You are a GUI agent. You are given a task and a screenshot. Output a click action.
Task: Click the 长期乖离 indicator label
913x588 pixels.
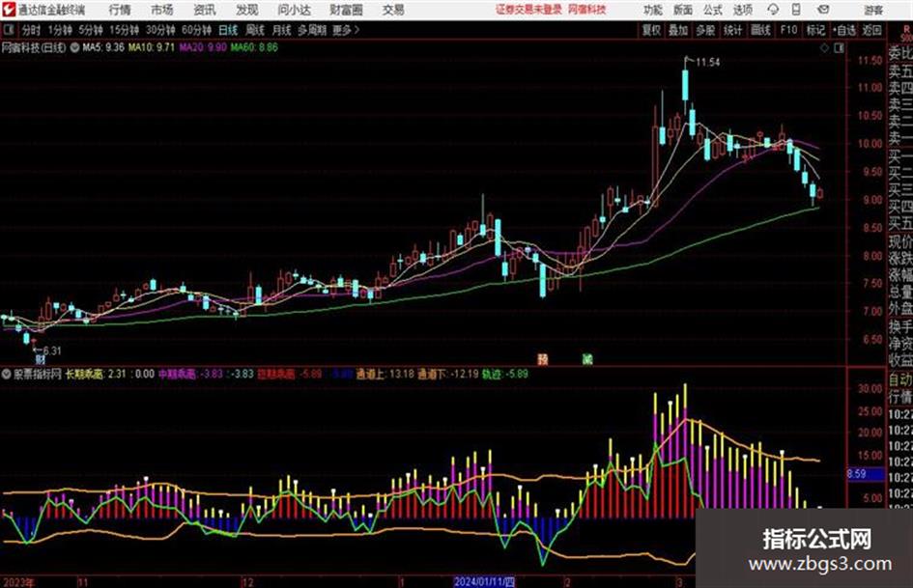(84, 374)
